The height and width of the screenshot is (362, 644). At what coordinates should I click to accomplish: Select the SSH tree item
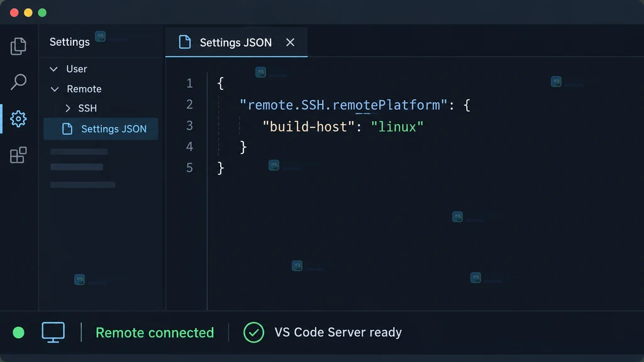(87, 108)
